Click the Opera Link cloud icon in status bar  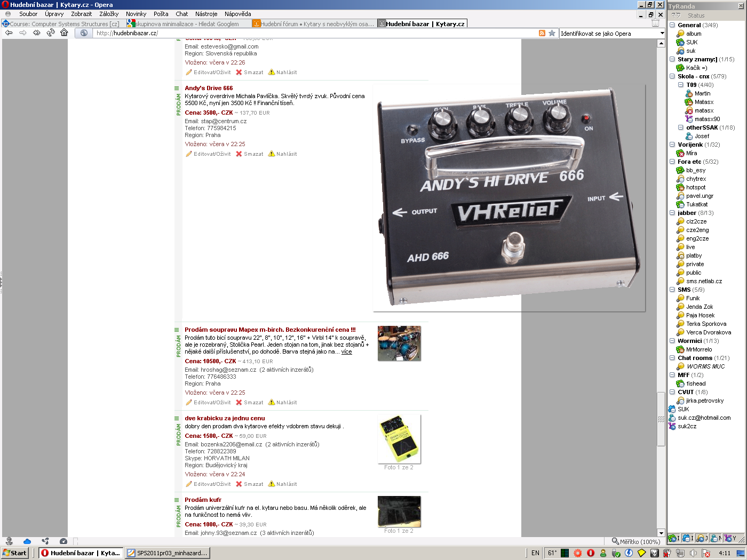(27, 541)
